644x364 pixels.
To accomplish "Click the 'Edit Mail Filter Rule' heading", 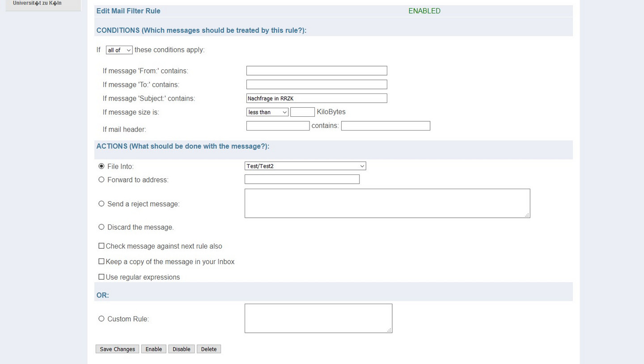I will pyautogui.click(x=128, y=11).
